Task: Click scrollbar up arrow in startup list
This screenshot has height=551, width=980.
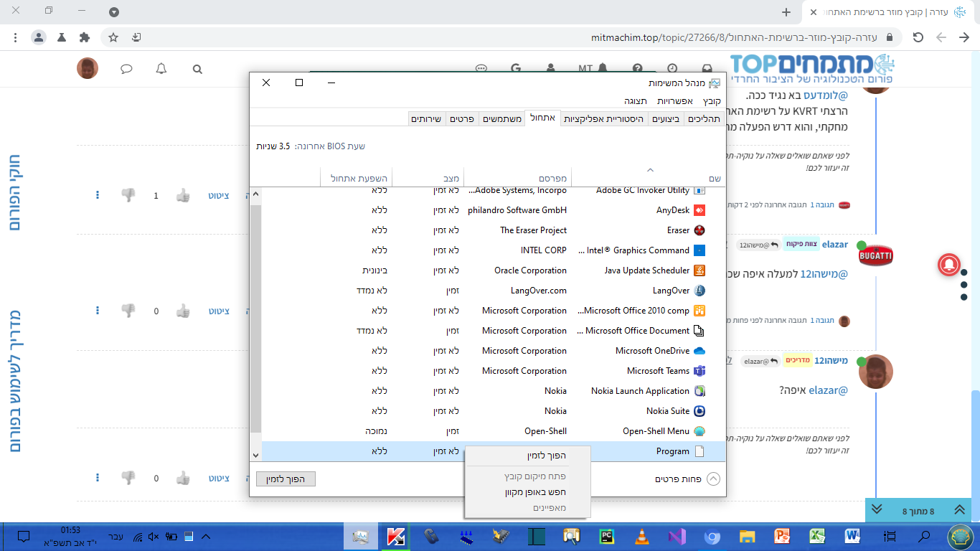Action: [x=255, y=194]
